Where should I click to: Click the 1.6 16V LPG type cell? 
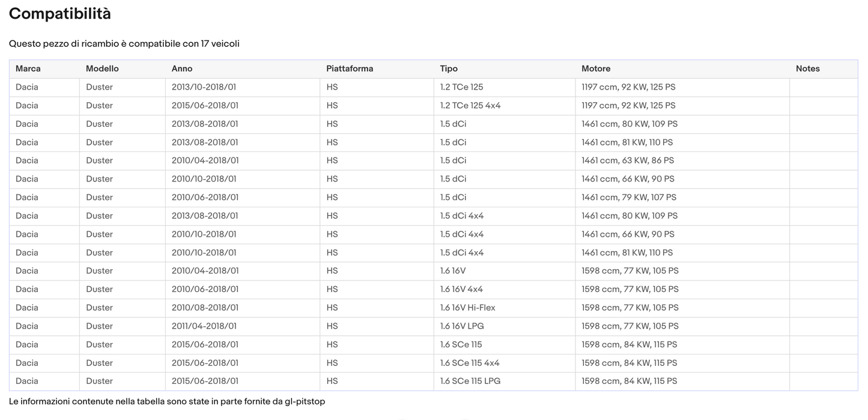[x=462, y=326]
